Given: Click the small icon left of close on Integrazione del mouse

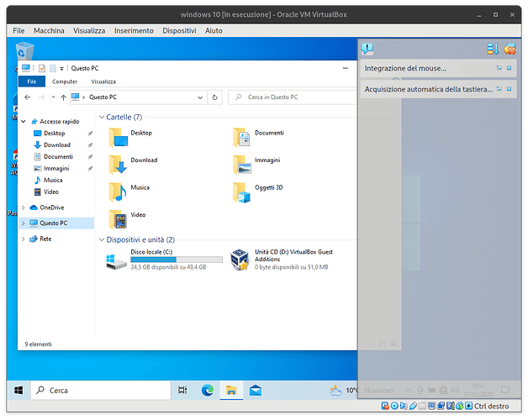Looking at the screenshot, I should pyautogui.click(x=499, y=68).
